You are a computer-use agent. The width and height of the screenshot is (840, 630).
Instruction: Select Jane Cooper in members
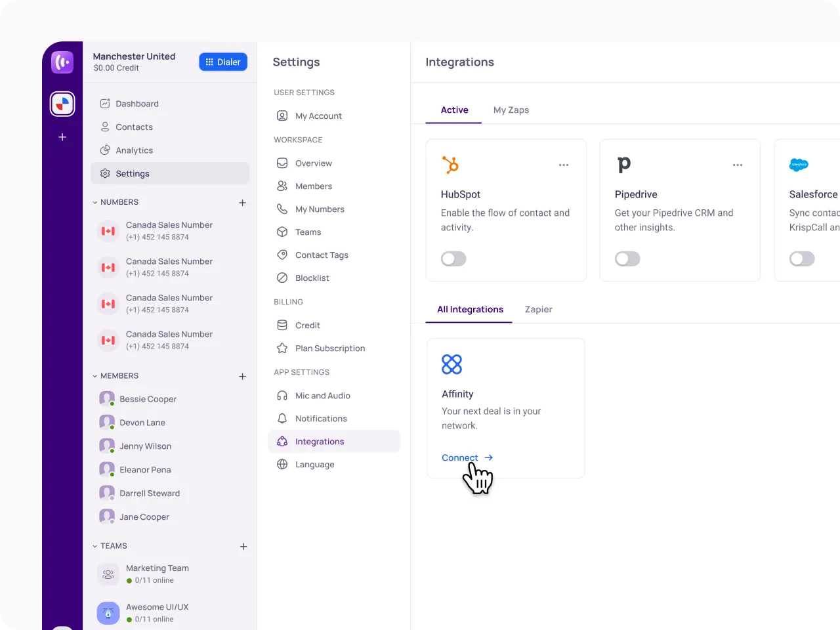(134, 517)
